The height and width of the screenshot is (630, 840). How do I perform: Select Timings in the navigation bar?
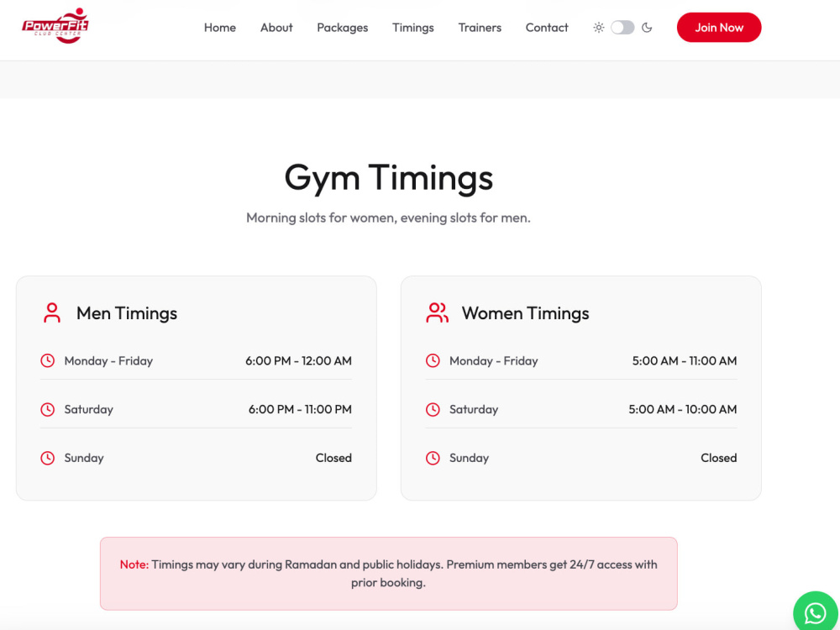click(x=413, y=28)
